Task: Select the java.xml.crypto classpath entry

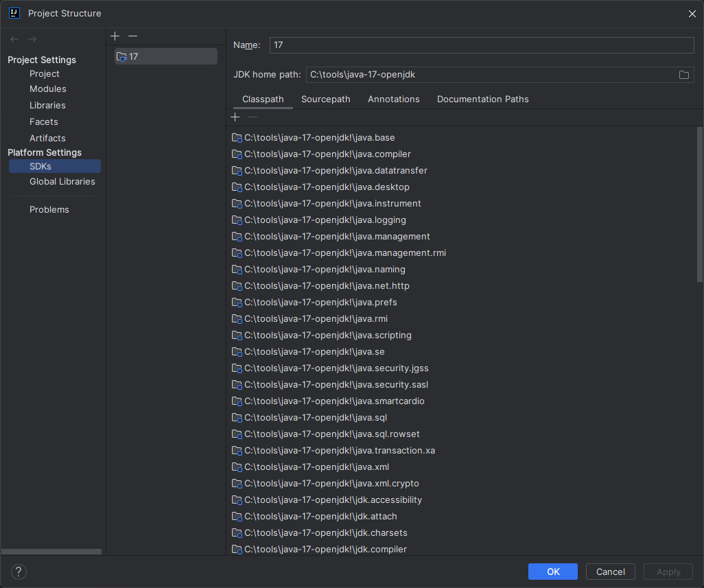Action: 325,484
